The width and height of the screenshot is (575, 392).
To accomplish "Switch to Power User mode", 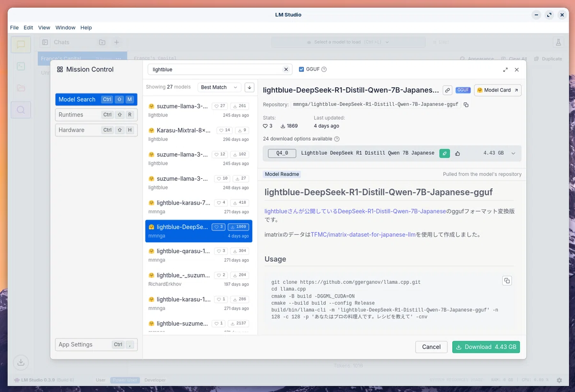I will [x=125, y=380].
